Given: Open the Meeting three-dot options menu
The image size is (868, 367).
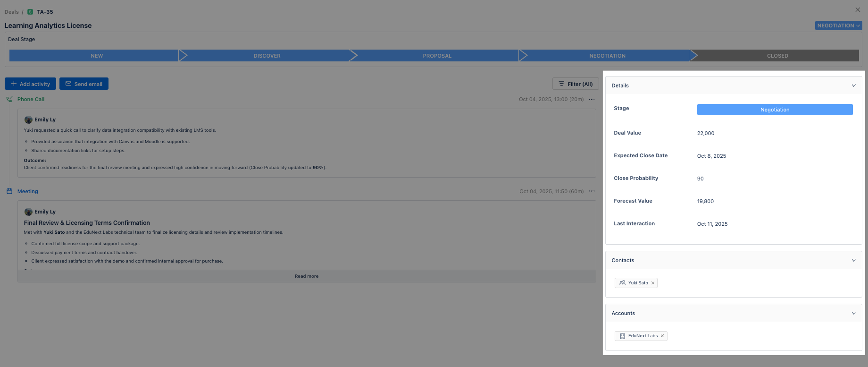Looking at the screenshot, I should coord(592,191).
